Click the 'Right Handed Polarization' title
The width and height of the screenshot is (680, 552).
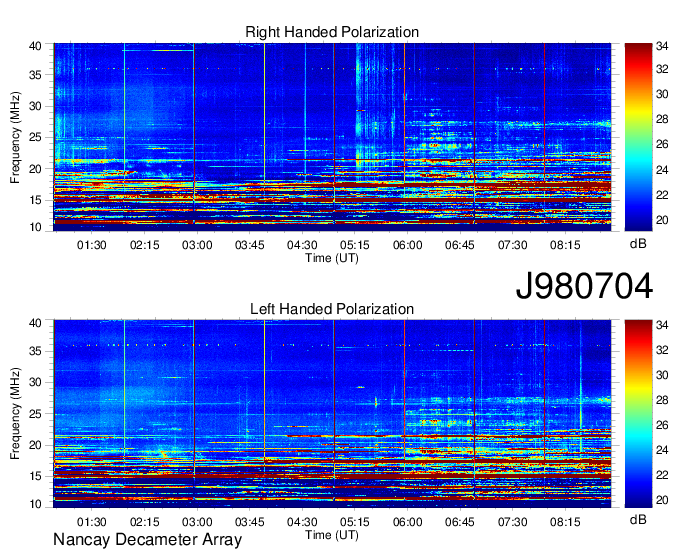click(332, 32)
